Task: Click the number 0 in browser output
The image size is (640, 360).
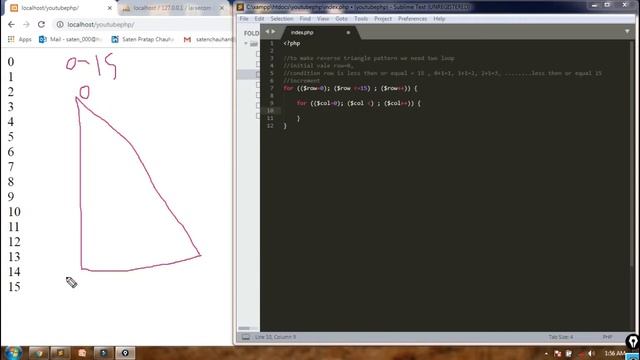Action: coord(11,62)
